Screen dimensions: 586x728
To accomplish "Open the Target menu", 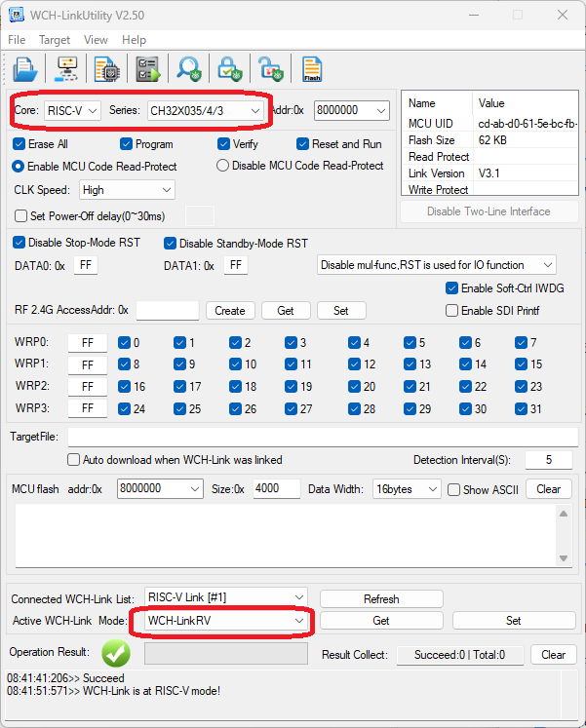I will tap(55, 40).
